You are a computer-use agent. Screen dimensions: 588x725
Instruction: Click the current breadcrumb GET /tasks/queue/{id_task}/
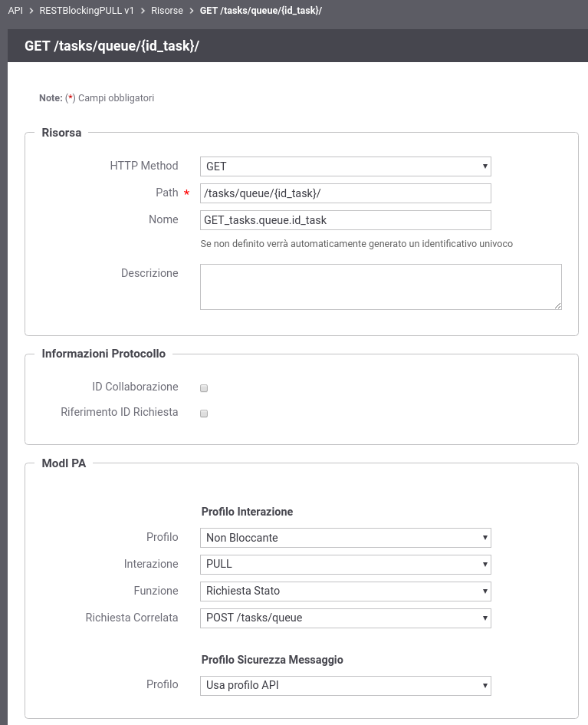tap(261, 10)
